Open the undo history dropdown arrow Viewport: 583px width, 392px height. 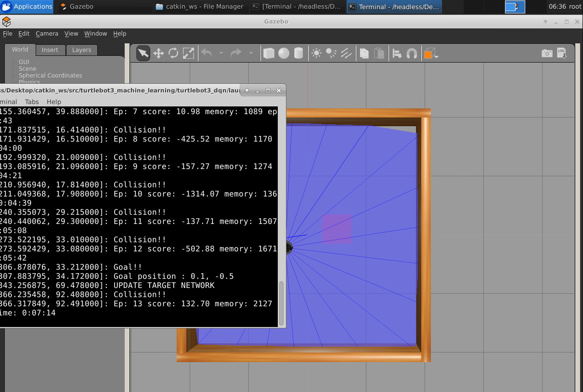click(221, 53)
